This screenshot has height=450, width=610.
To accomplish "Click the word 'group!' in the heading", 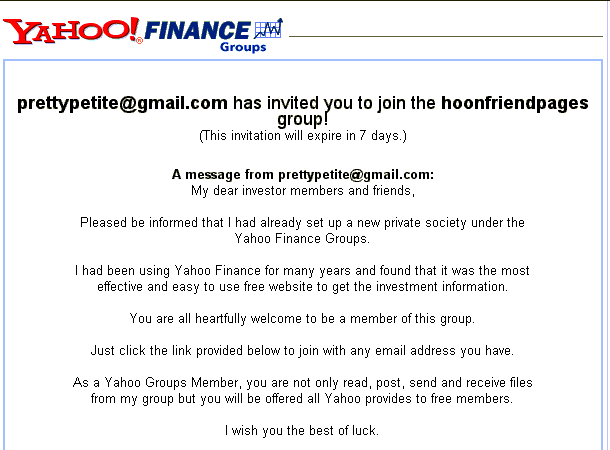I will [x=303, y=119].
